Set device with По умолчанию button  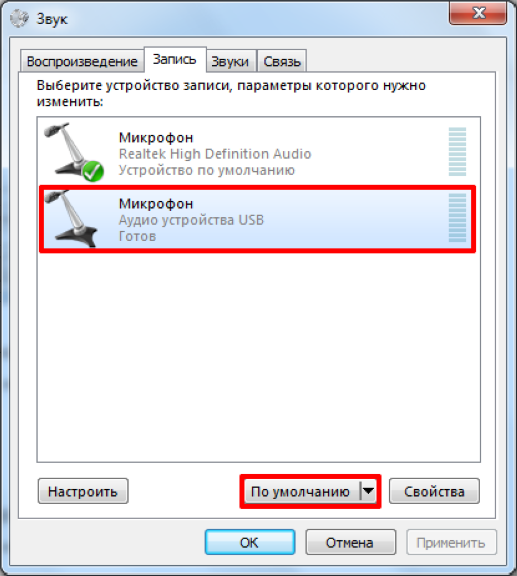[x=302, y=491]
